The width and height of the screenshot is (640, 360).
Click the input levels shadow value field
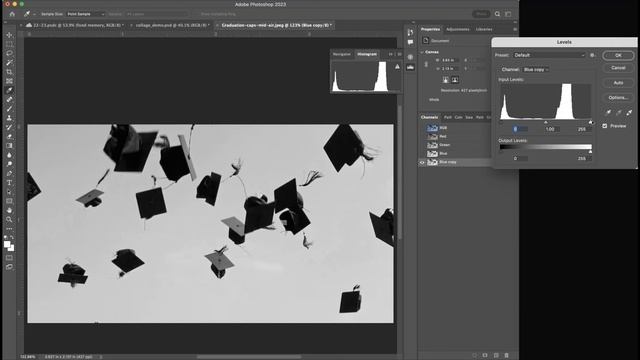click(520, 129)
